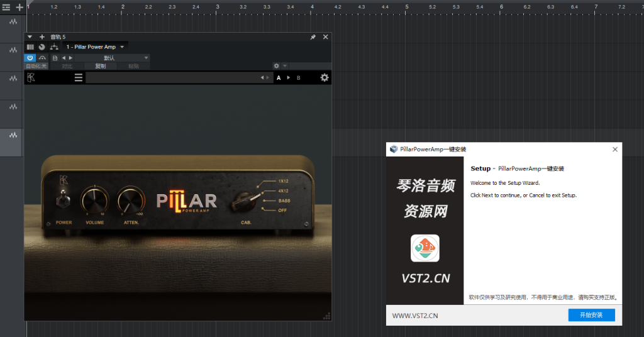Open the track list menu icon
Viewport: 644px width, 337px height.
pyautogui.click(x=6, y=7)
